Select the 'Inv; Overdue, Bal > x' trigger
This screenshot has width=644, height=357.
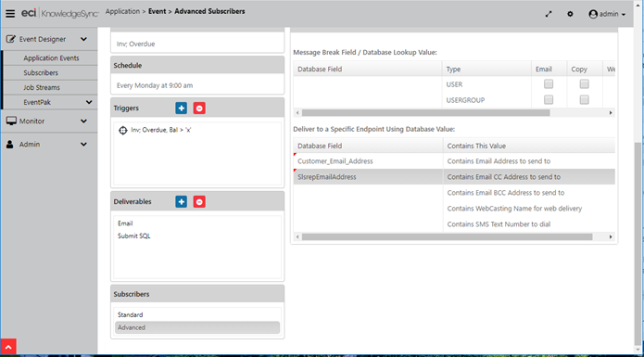point(161,130)
